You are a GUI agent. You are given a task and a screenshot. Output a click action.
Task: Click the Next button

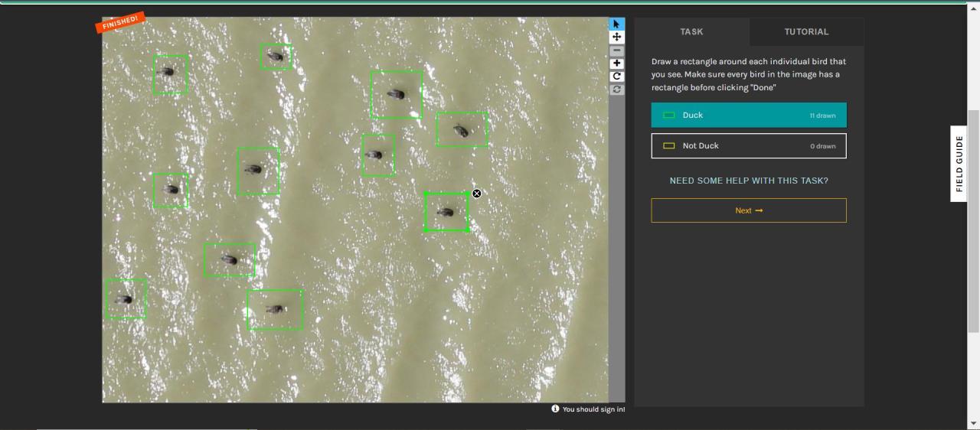pyautogui.click(x=748, y=210)
